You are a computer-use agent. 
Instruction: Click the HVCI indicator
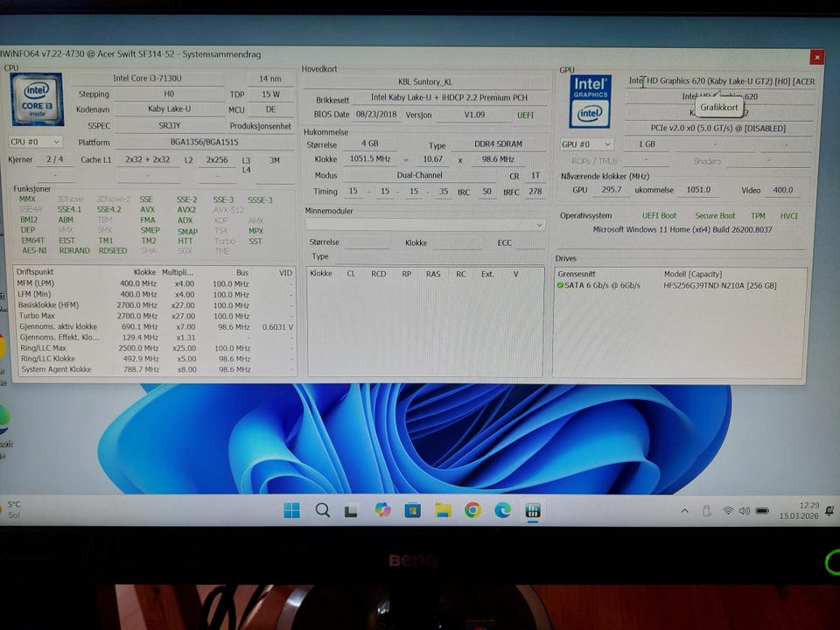tap(788, 215)
